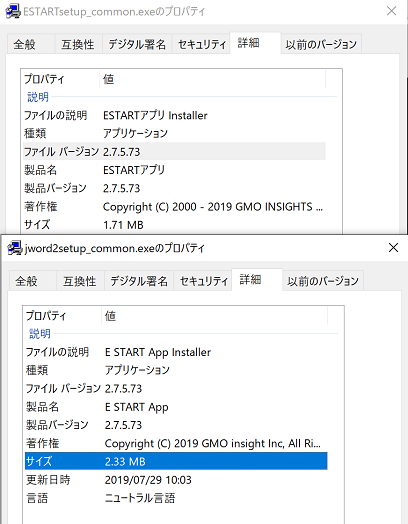Select 種類 row in jword2setup window
The image size is (408, 524).
point(176,370)
